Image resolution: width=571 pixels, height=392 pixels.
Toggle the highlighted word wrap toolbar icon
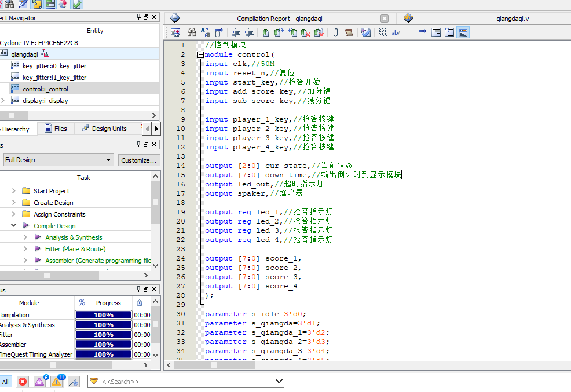(463, 33)
